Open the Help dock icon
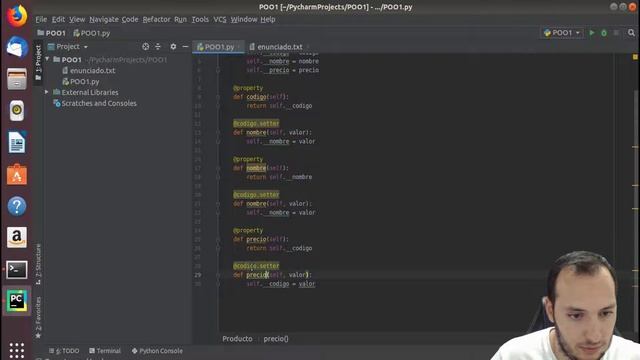640x360 pixels. pyautogui.click(x=17, y=206)
